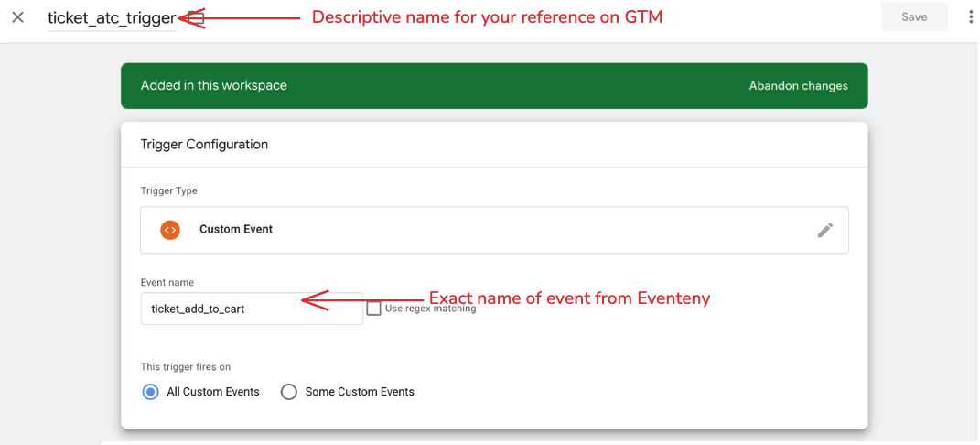980x445 pixels.
Task: Click the Some Custom Events label text
Action: click(360, 392)
